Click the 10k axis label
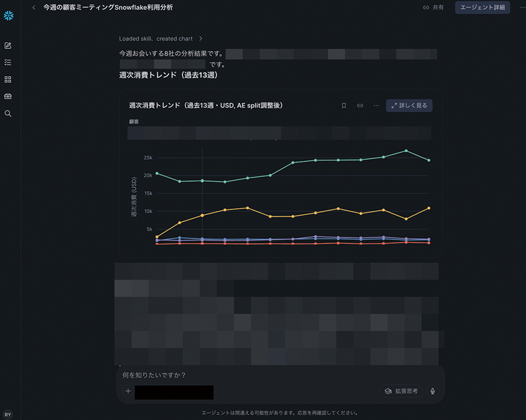The height and width of the screenshot is (420, 526). pos(148,212)
